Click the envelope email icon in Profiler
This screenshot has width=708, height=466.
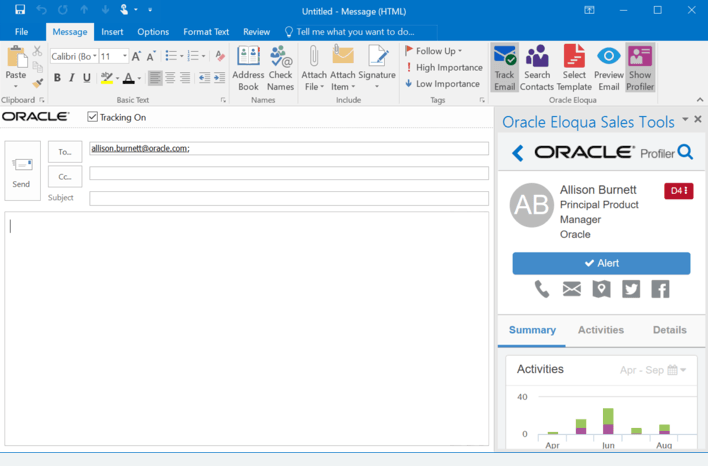(572, 289)
